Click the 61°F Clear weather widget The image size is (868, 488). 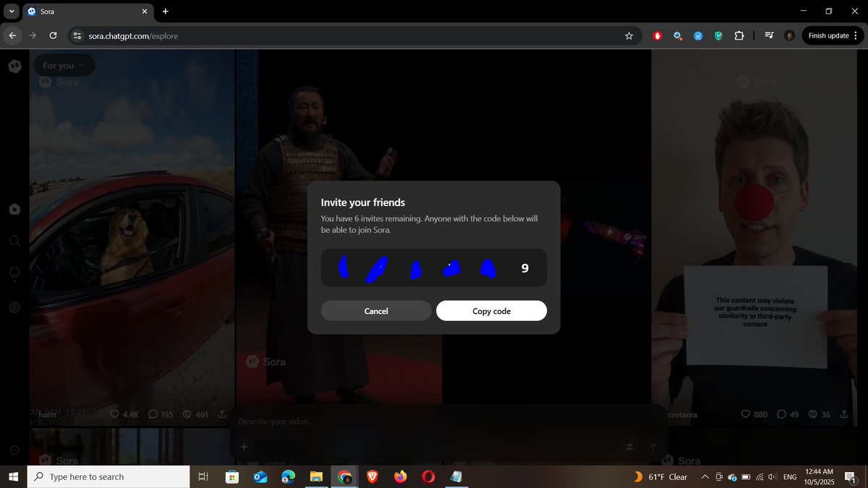click(660, 476)
